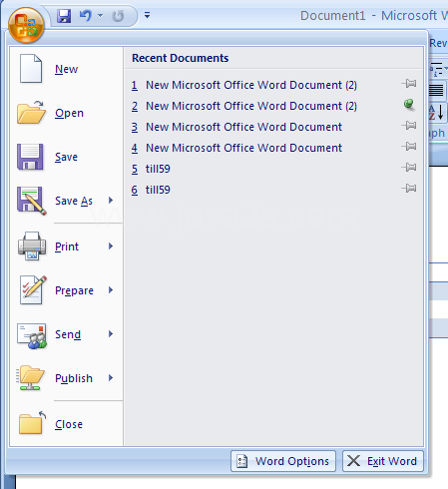Click the round Office Button logo
Screen dimensions: 448x489
pos(26,26)
